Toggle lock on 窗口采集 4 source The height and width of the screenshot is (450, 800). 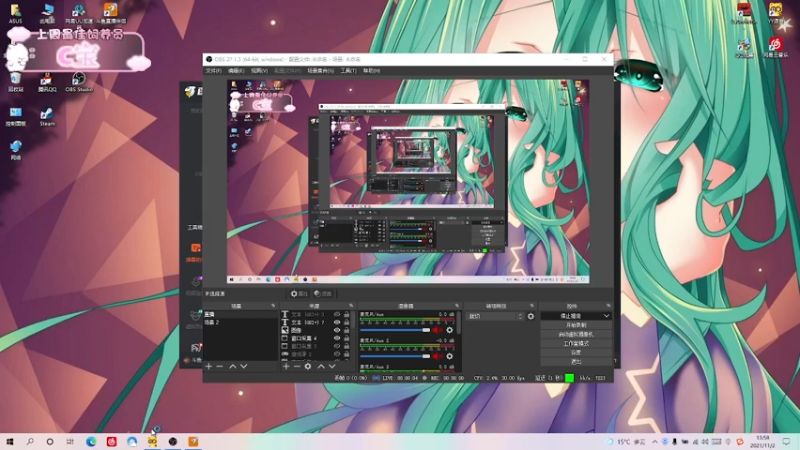[346, 338]
